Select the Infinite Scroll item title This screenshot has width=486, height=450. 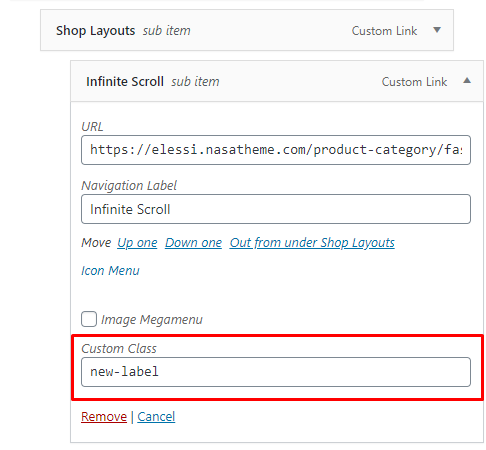125,82
